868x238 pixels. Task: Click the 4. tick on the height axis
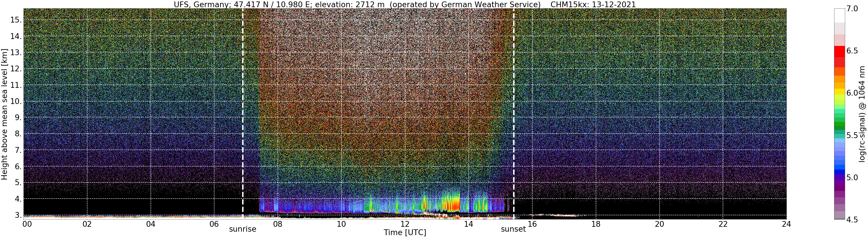(18, 199)
